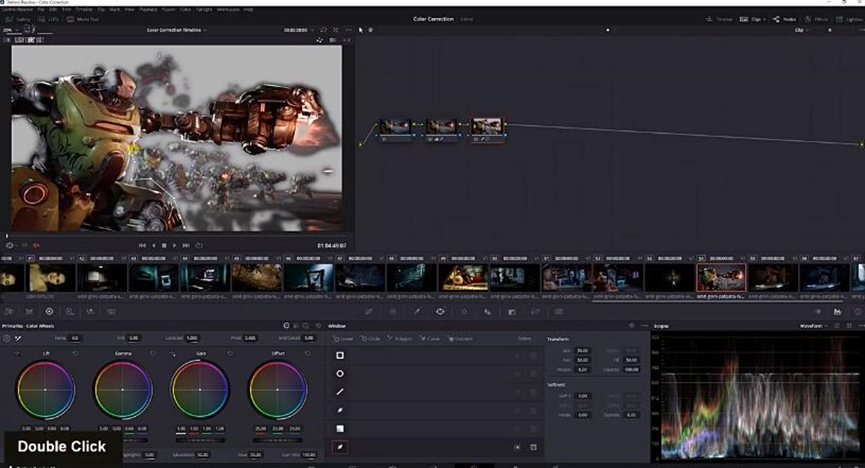Reset the Gamma color wheel
The height and width of the screenshot is (468, 865).
coord(152,353)
